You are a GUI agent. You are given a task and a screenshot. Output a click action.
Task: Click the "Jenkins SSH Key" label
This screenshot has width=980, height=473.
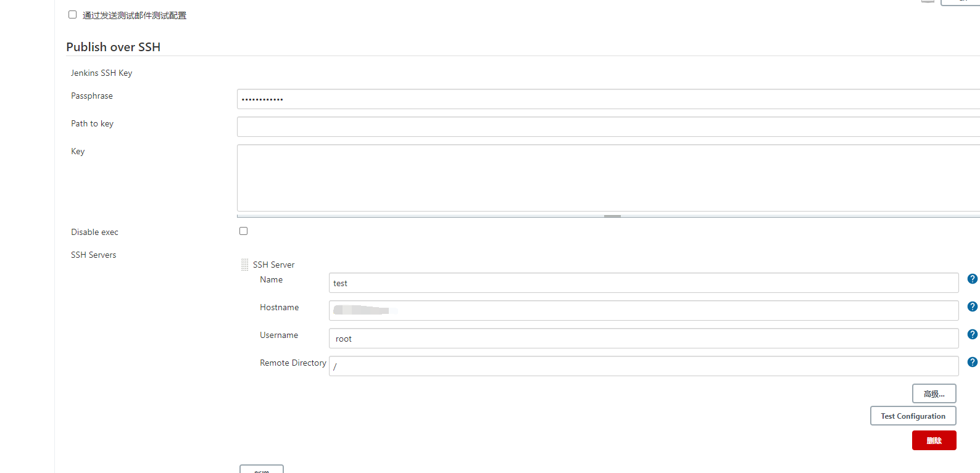(101, 73)
